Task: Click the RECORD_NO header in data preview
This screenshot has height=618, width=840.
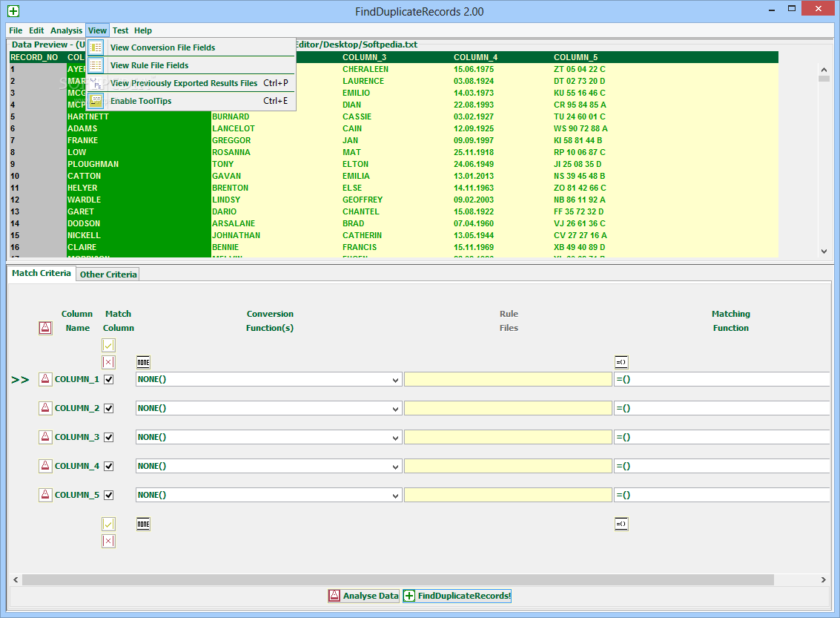Action: [34, 57]
